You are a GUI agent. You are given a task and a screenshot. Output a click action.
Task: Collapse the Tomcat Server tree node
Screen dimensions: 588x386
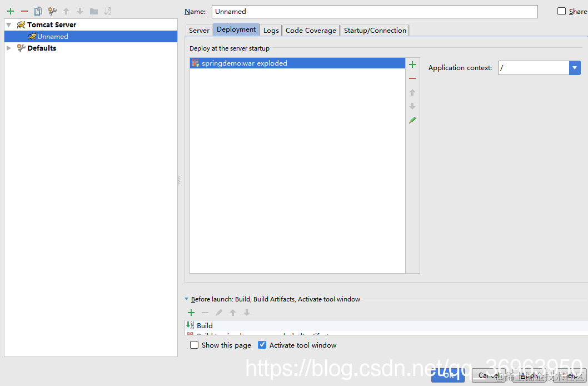click(x=9, y=25)
